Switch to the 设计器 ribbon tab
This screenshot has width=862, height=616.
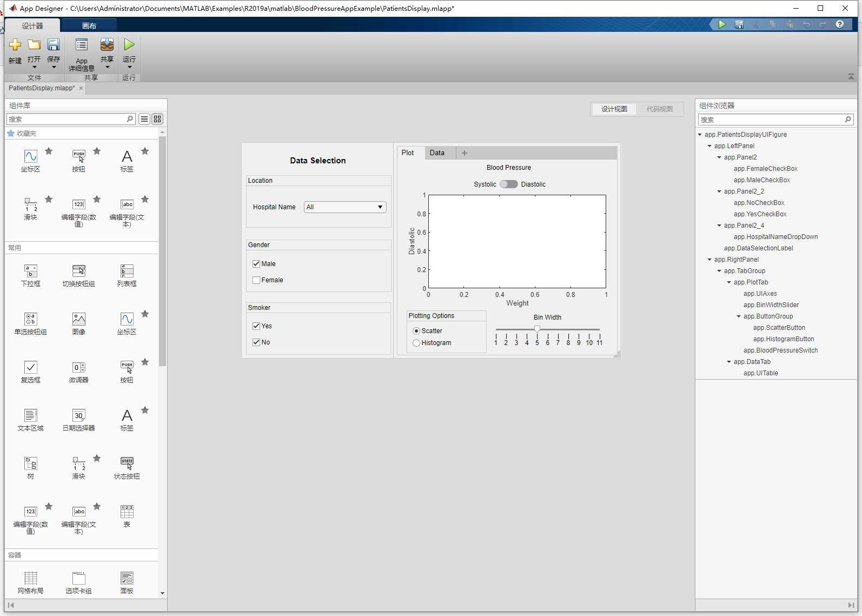point(32,25)
